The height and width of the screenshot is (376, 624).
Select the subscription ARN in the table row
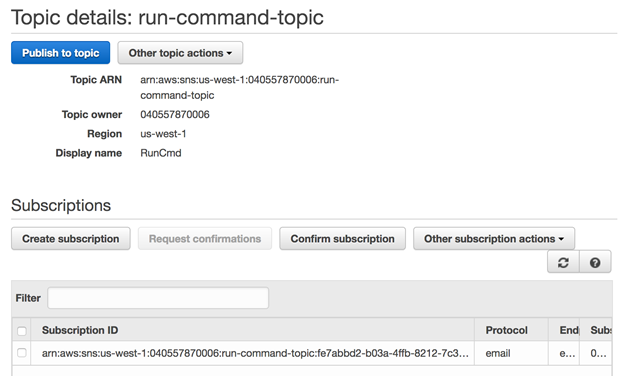pyautogui.click(x=255, y=353)
